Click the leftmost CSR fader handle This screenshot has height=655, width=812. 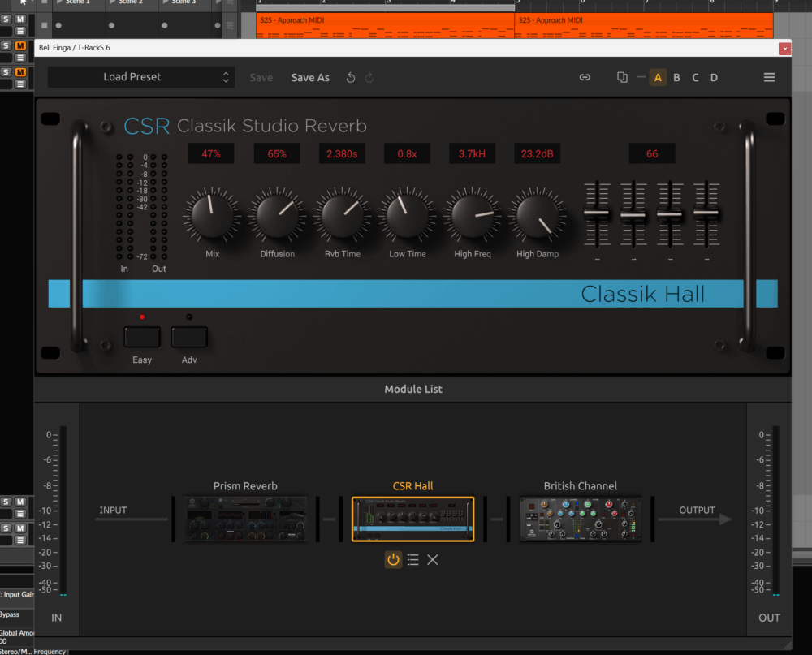597,213
